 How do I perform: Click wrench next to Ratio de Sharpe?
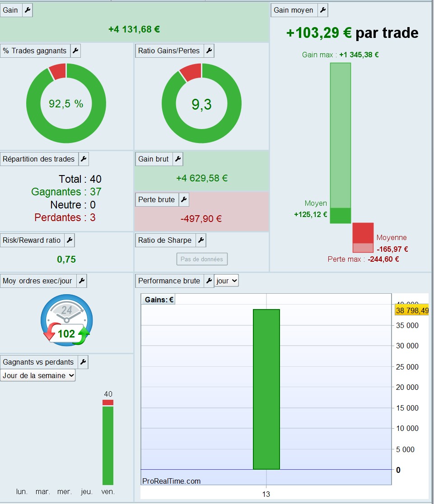click(201, 240)
